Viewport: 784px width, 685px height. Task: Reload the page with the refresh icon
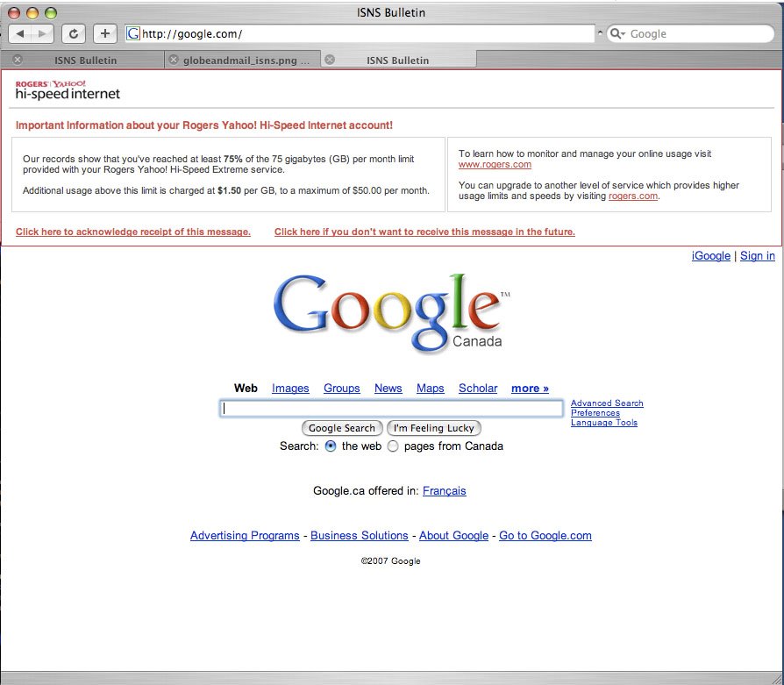[x=74, y=33]
